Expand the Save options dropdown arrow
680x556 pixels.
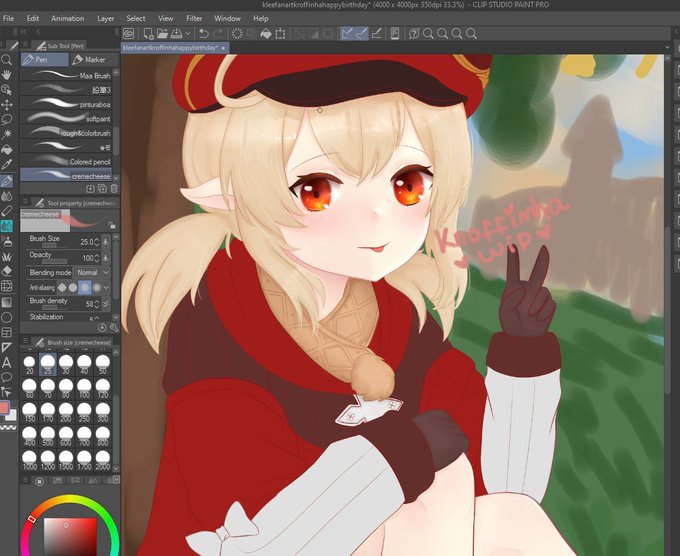[188, 33]
